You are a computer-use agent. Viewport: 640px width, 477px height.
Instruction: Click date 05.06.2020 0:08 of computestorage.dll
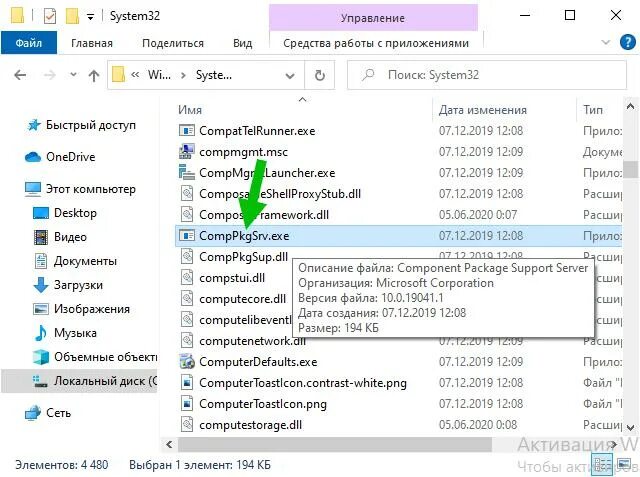(x=478, y=425)
